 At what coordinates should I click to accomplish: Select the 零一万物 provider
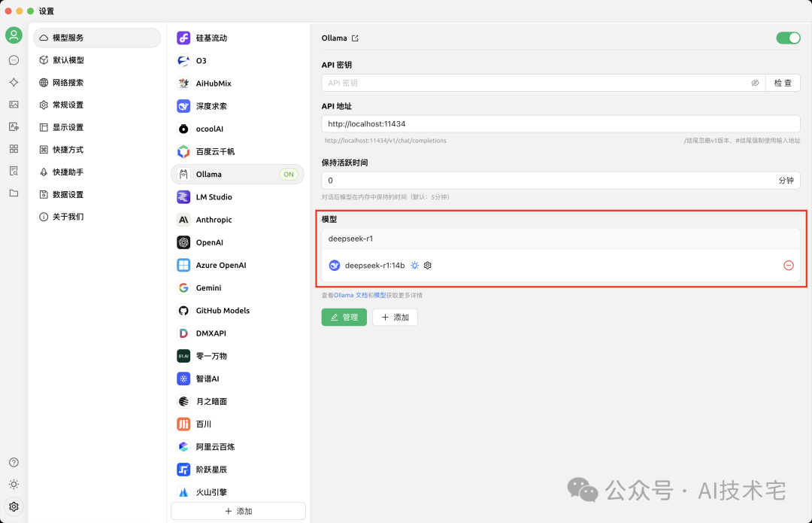coord(238,356)
